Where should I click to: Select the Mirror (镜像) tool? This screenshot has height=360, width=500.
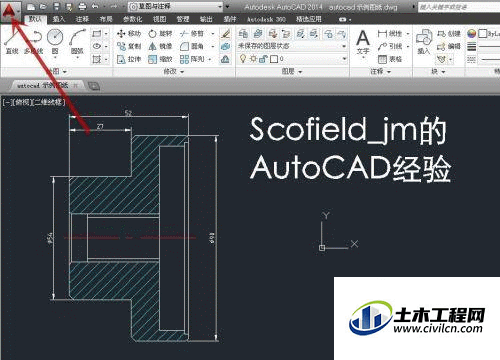tap(160, 46)
